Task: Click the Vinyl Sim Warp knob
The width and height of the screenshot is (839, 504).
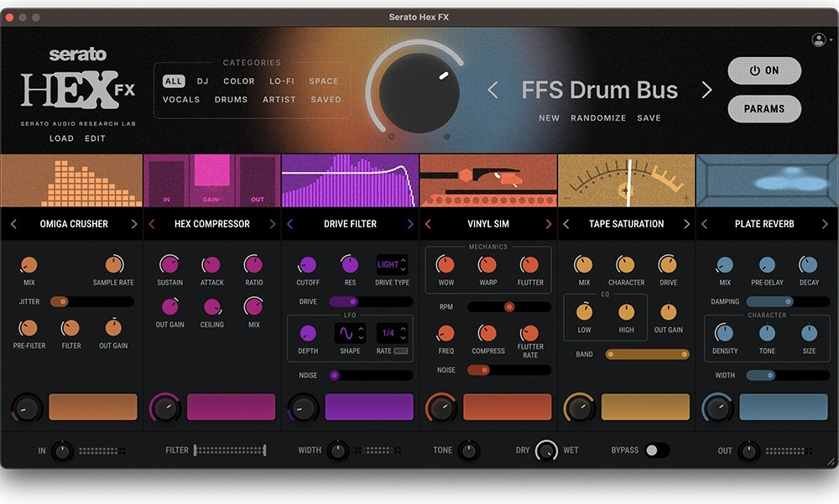Action: [488, 264]
